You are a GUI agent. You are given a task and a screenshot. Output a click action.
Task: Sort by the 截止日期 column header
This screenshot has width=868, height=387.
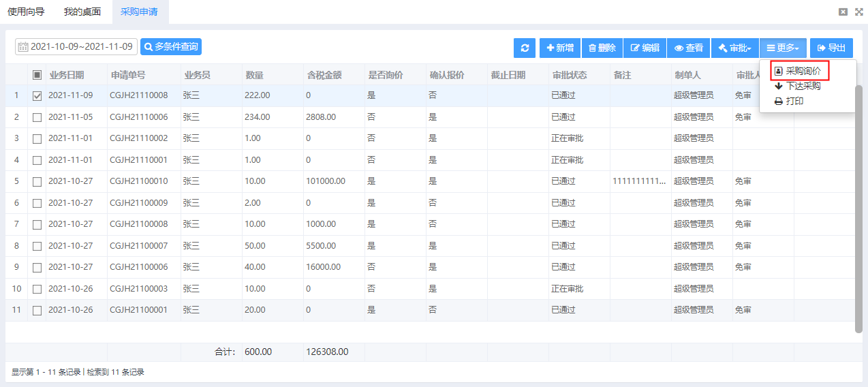(518, 75)
